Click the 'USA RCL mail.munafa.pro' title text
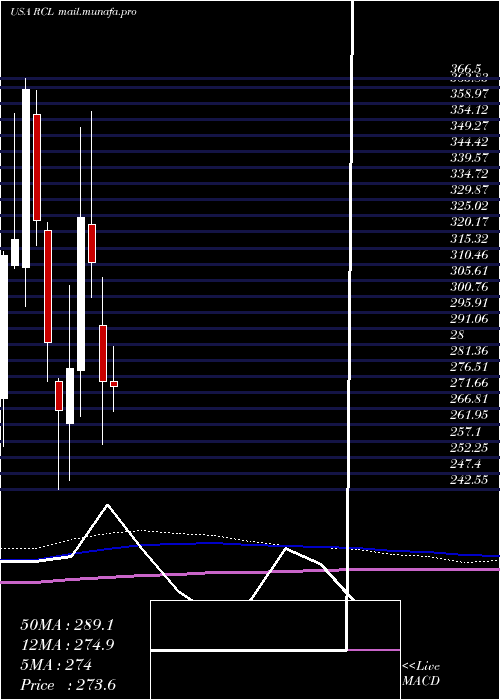 tap(73, 12)
